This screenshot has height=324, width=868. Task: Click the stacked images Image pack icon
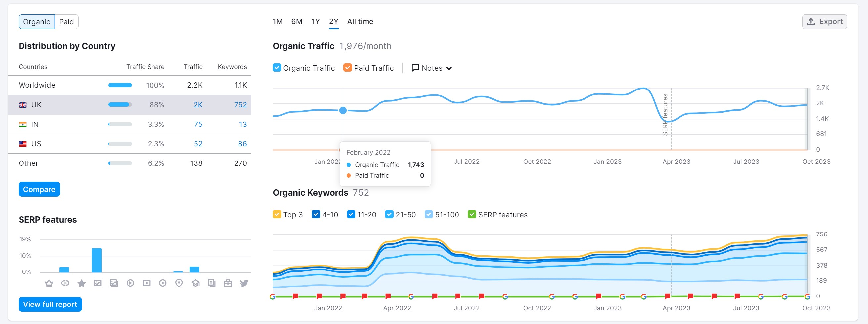pos(114,283)
